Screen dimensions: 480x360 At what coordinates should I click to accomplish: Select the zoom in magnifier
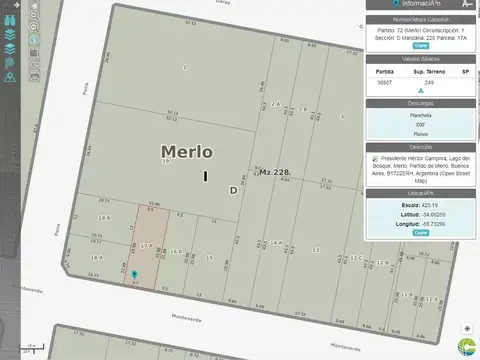coord(34,16)
